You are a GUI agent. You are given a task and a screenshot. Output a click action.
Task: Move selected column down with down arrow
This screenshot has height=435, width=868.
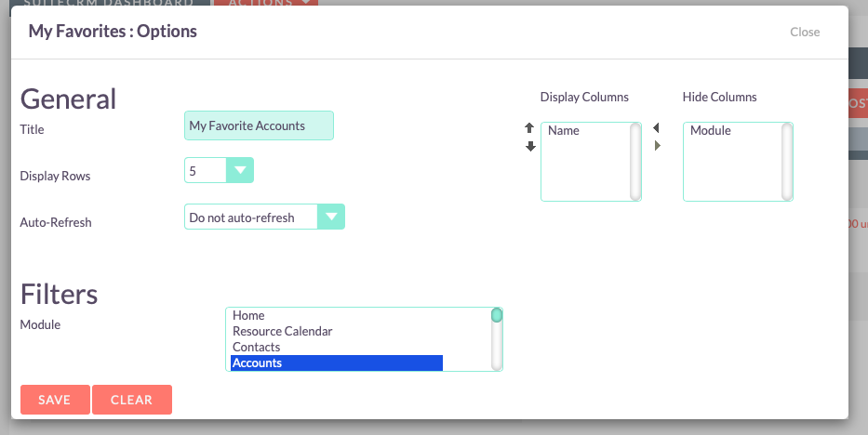pos(530,146)
